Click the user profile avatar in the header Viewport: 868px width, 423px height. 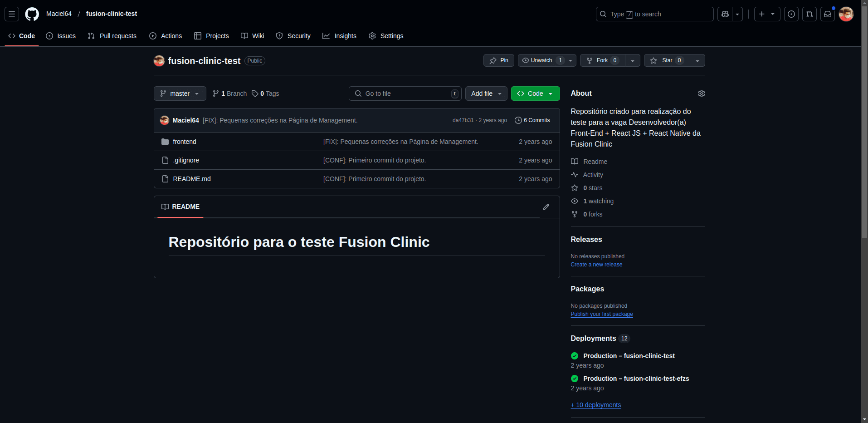pos(846,14)
